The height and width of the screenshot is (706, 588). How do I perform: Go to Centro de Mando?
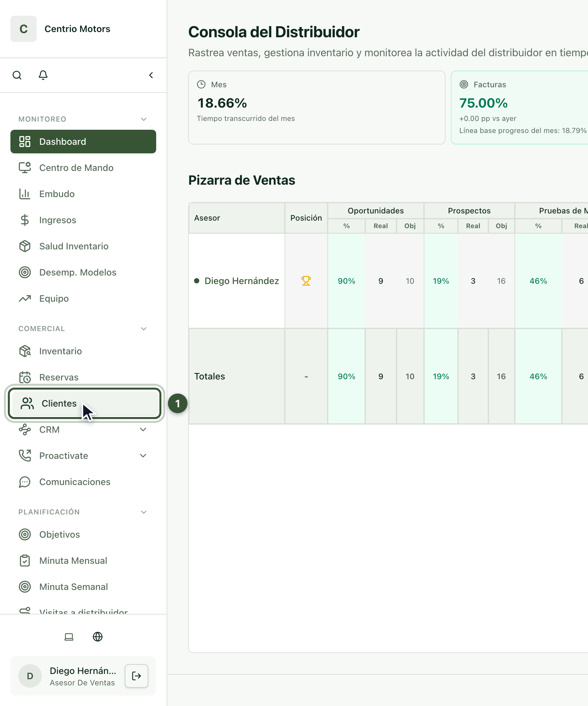(83, 168)
